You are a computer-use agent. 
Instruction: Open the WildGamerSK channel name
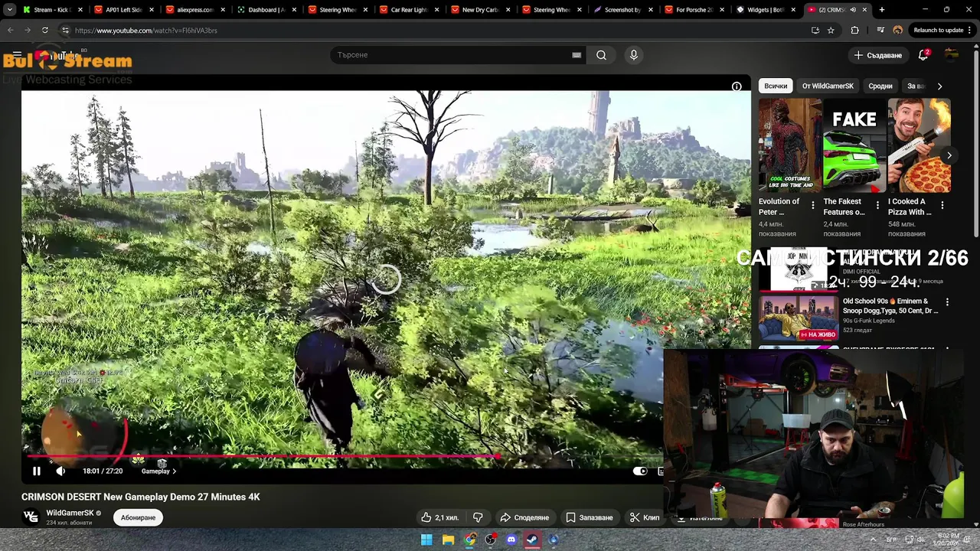coord(70,513)
